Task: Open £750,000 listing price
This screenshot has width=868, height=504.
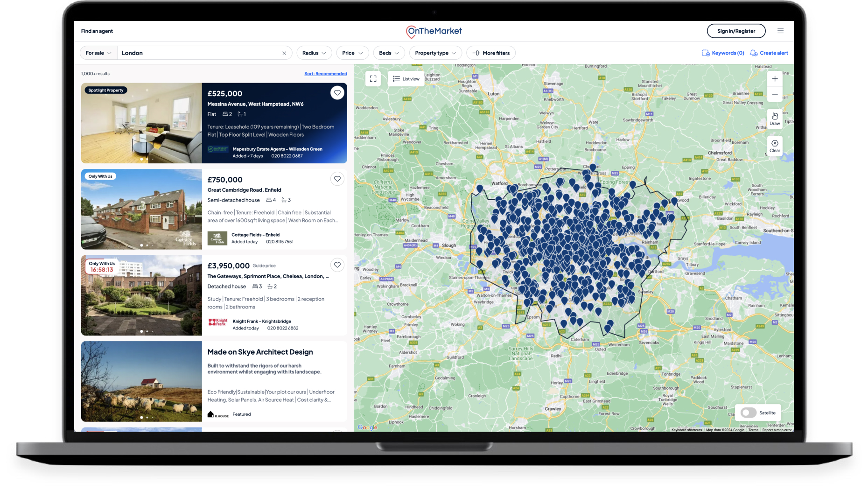Action: (225, 180)
